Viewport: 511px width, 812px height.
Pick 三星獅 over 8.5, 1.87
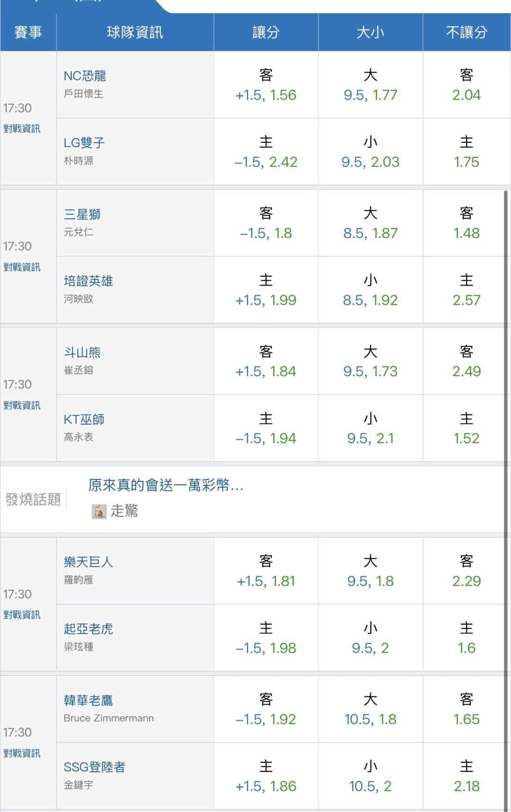(370, 223)
